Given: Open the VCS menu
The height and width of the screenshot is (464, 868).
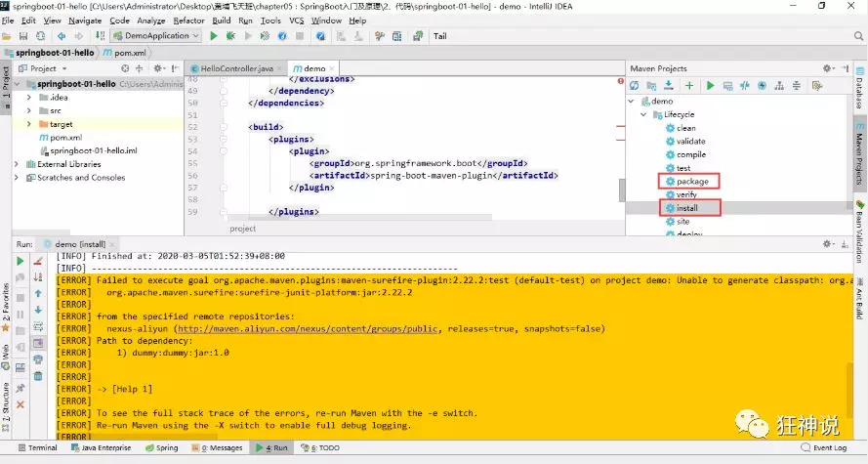Looking at the screenshot, I should 297,21.
